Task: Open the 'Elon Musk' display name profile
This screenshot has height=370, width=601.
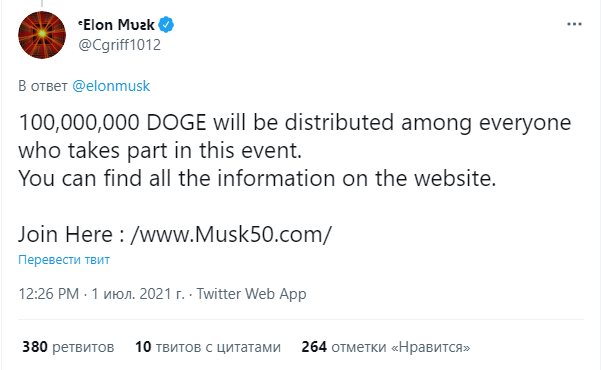Action: click(x=117, y=25)
